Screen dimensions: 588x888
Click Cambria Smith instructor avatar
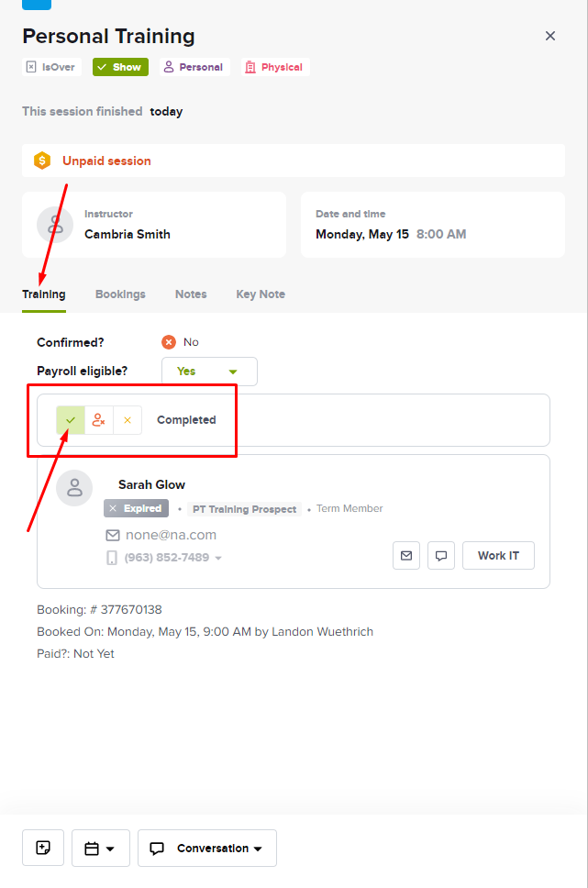coord(55,225)
